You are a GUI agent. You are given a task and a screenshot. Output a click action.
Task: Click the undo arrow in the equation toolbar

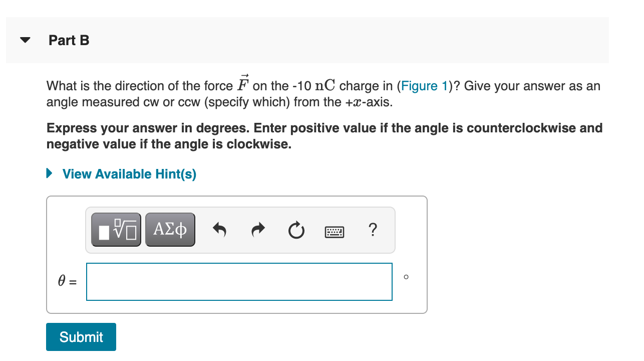coord(219,229)
